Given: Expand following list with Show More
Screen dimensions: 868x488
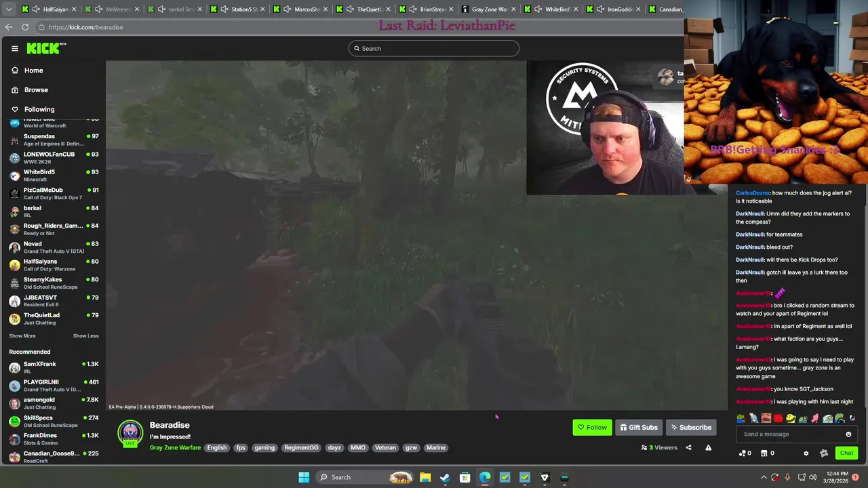Looking at the screenshot, I should click(22, 335).
